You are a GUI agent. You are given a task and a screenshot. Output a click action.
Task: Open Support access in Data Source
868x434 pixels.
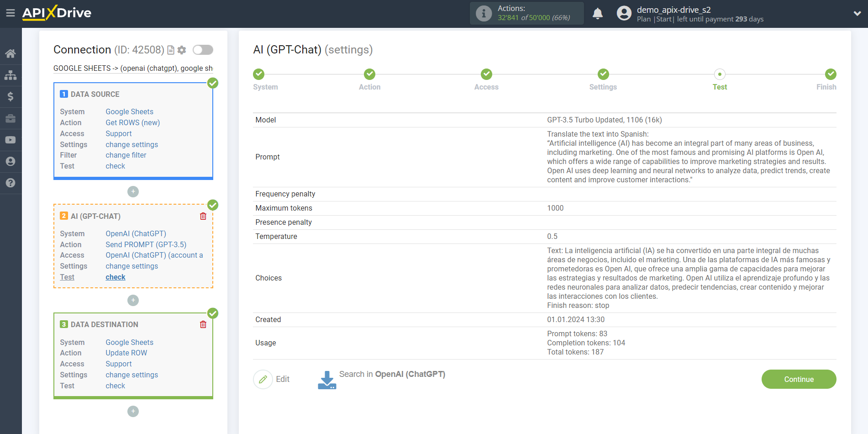pos(118,133)
